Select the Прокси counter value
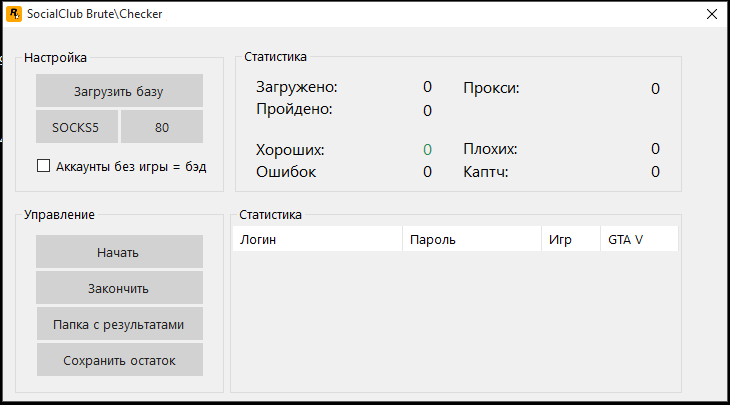This screenshot has width=730, height=405. pyautogui.click(x=655, y=89)
